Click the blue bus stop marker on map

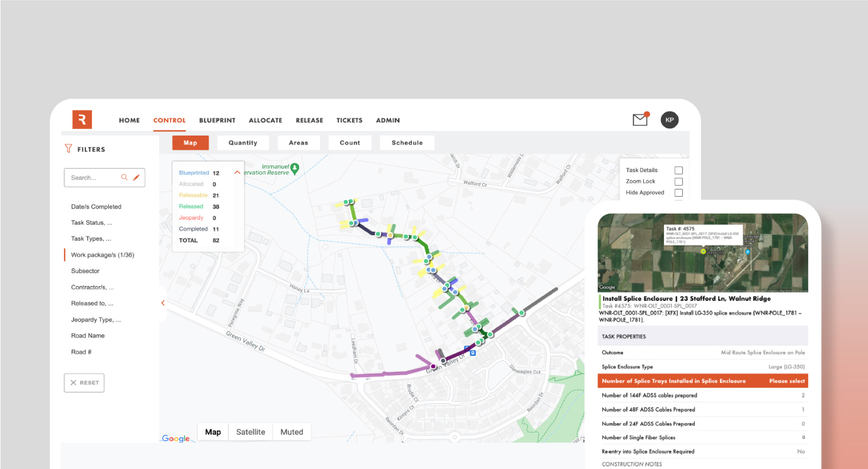click(x=473, y=352)
